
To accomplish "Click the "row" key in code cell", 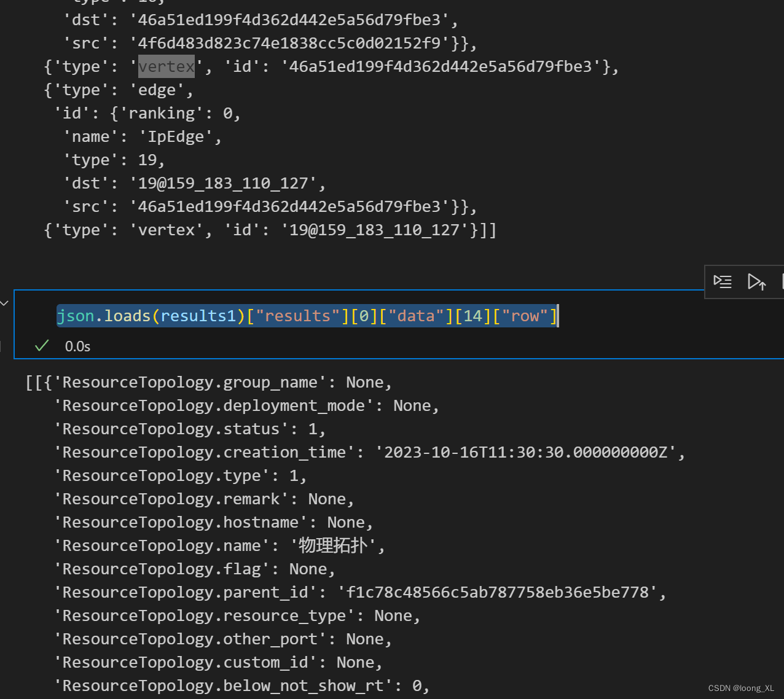I will coord(524,316).
